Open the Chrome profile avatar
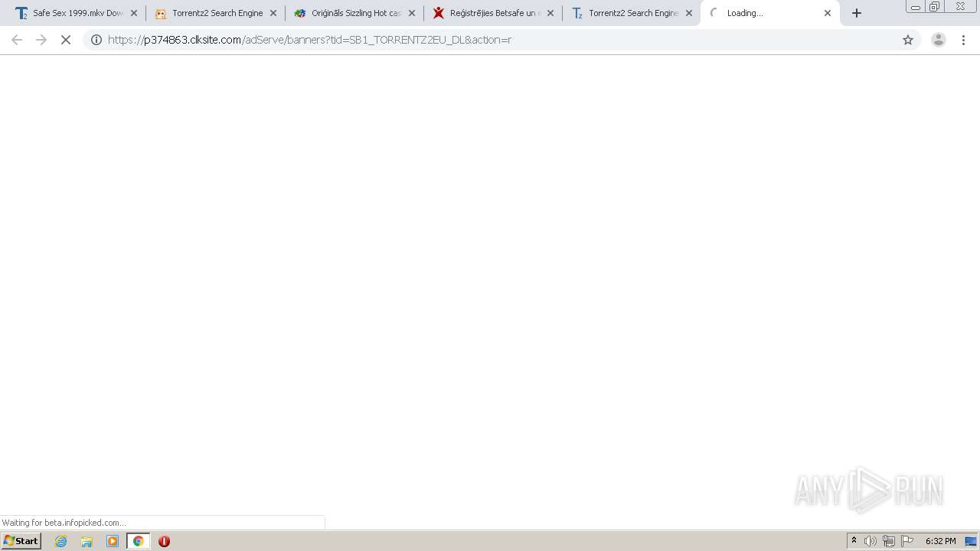The width and height of the screenshot is (980, 551). coord(939,40)
